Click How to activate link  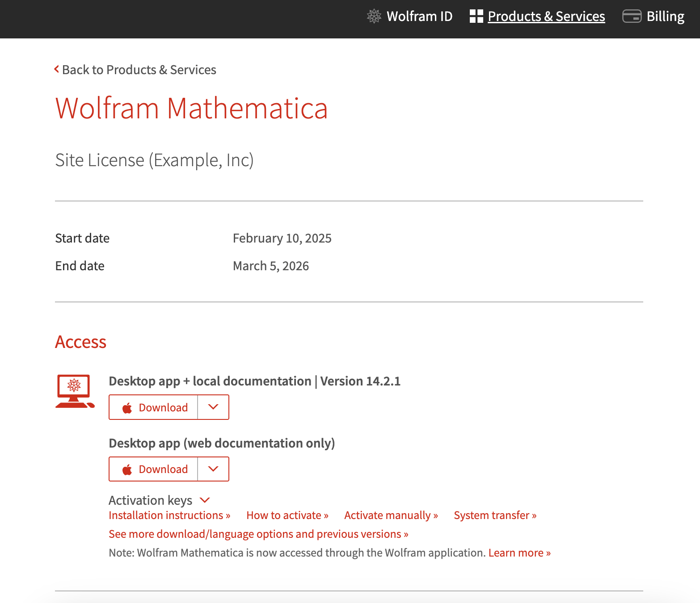tap(287, 515)
